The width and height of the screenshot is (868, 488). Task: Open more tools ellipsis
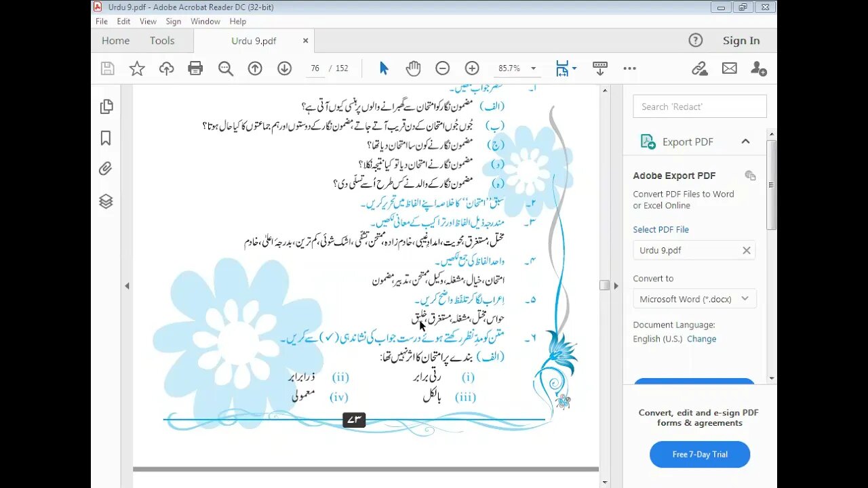629,68
